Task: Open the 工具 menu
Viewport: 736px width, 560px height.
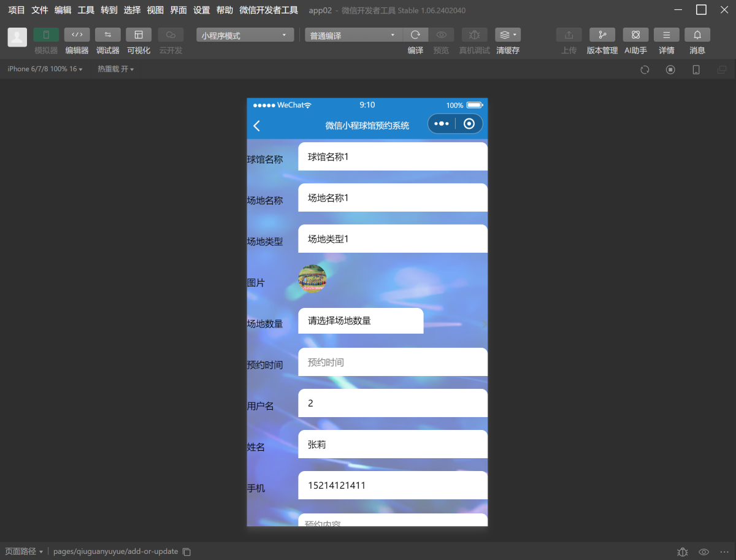Action: click(x=86, y=10)
